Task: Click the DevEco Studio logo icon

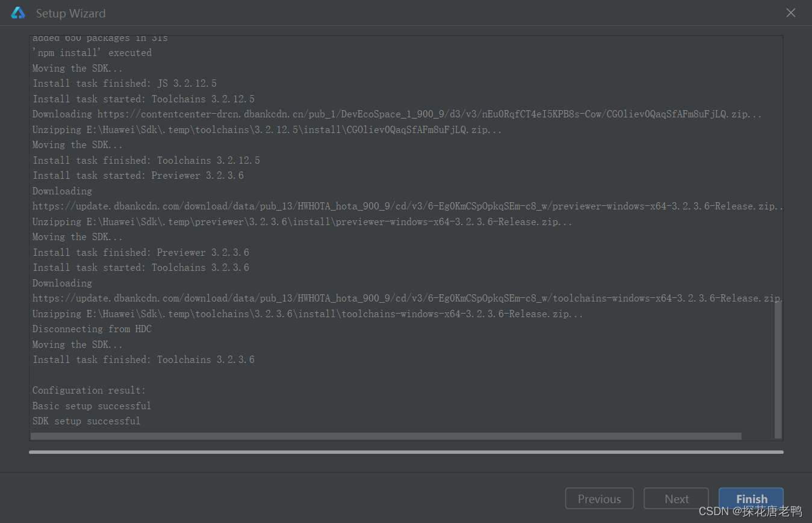Action: tap(18, 13)
